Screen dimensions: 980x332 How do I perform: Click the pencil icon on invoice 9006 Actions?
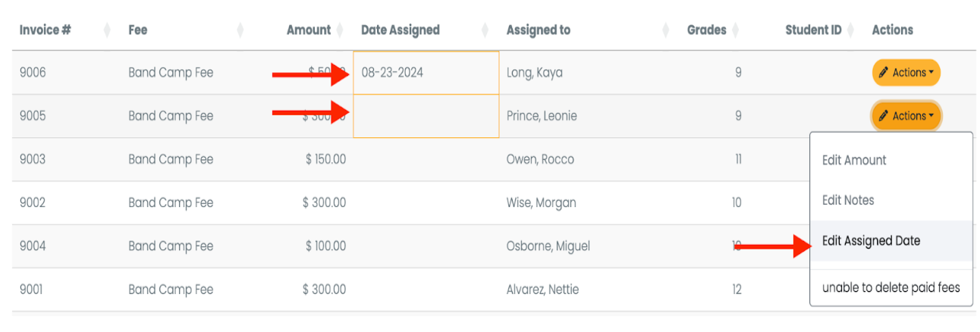[x=884, y=73]
